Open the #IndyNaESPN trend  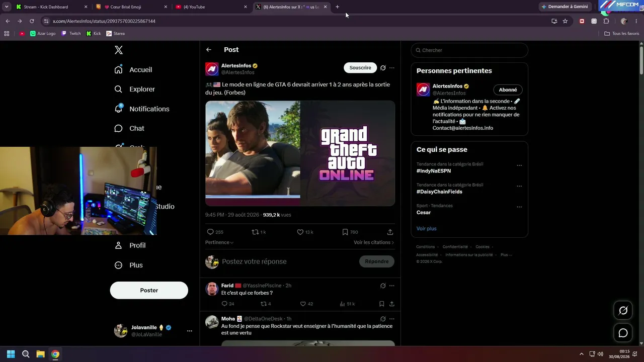pyautogui.click(x=433, y=171)
